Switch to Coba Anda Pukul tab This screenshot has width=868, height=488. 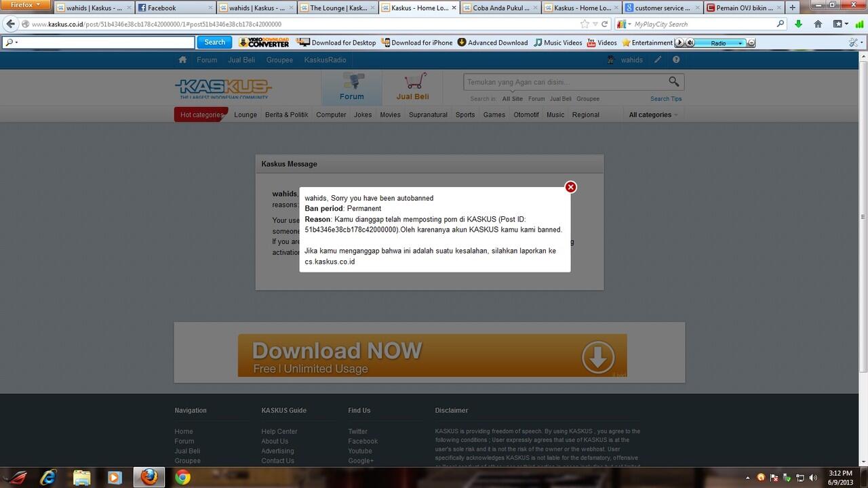click(500, 8)
